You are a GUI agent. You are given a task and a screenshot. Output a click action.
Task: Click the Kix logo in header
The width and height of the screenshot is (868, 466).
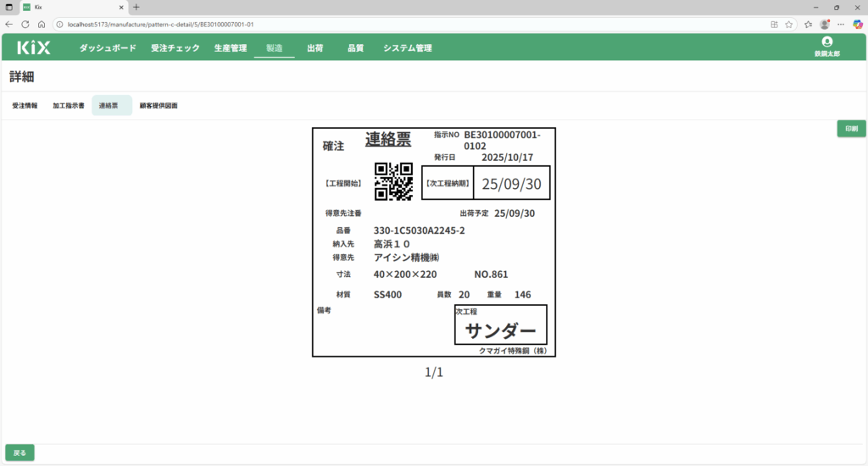tap(33, 48)
